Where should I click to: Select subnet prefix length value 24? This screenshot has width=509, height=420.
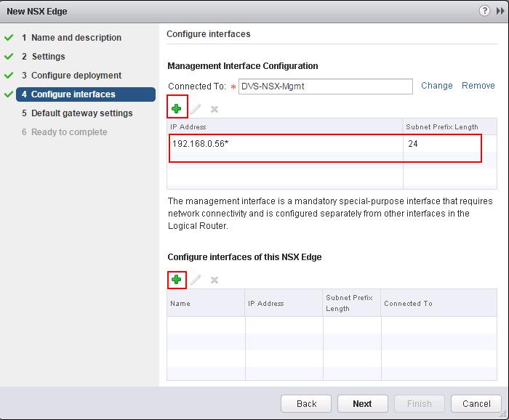(412, 144)
